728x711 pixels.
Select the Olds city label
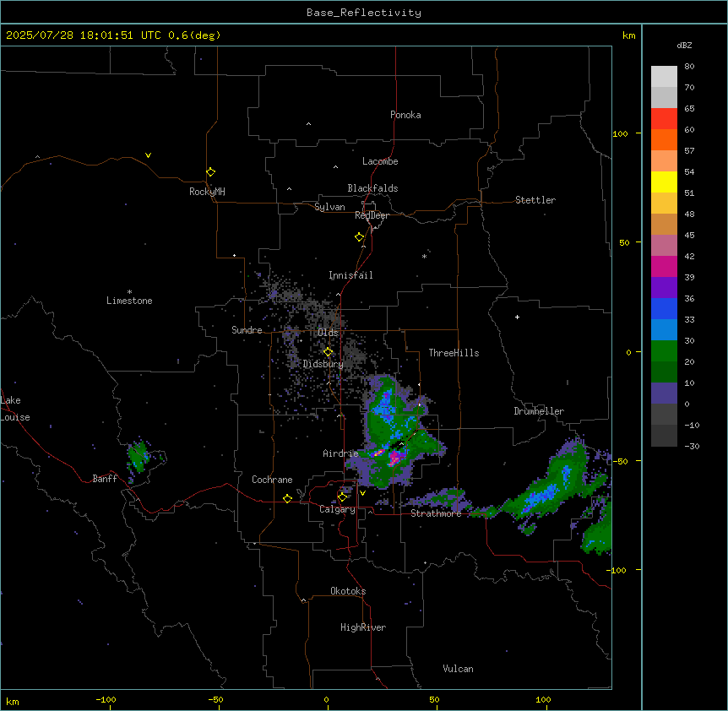pyautogui.click(x=328, y=333)
